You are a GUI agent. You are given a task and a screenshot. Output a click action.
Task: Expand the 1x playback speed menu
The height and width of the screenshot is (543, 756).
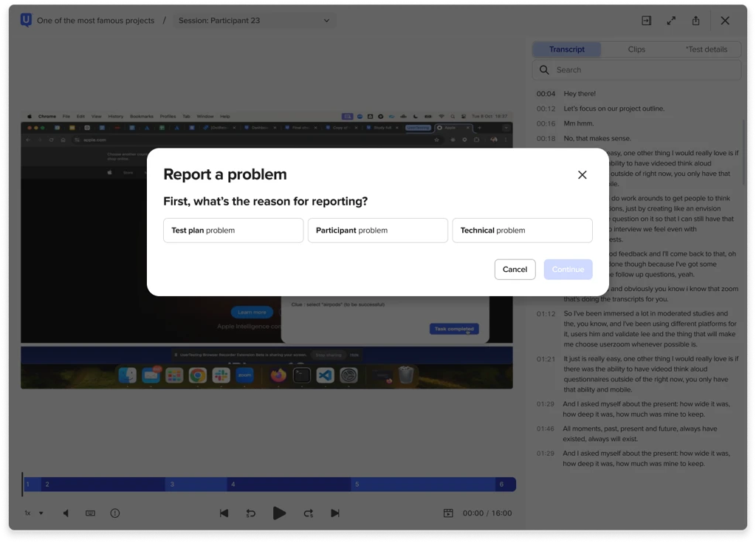tap(34, 513)
